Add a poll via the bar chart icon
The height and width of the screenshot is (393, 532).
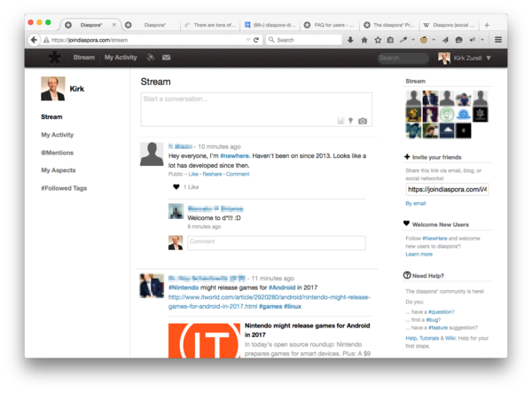coord(340,121)
